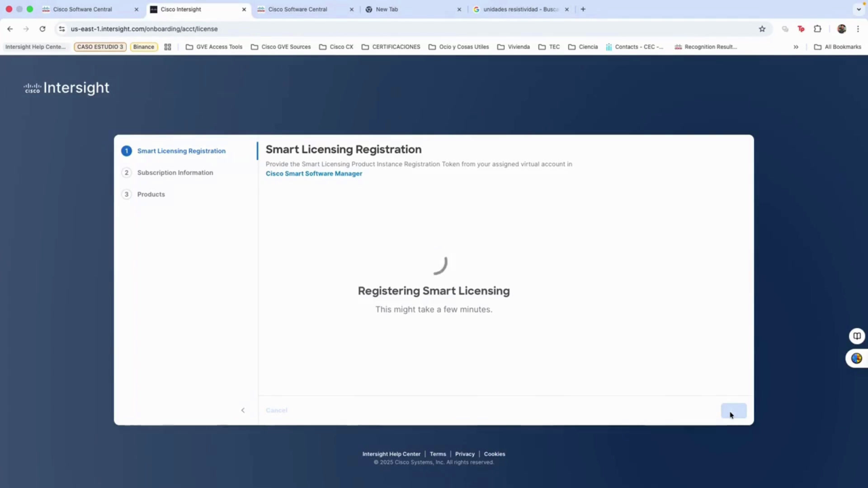This screenshot has height=488, width=868.
Task: Open the Privacy footer link
Action: coord(465,454)
